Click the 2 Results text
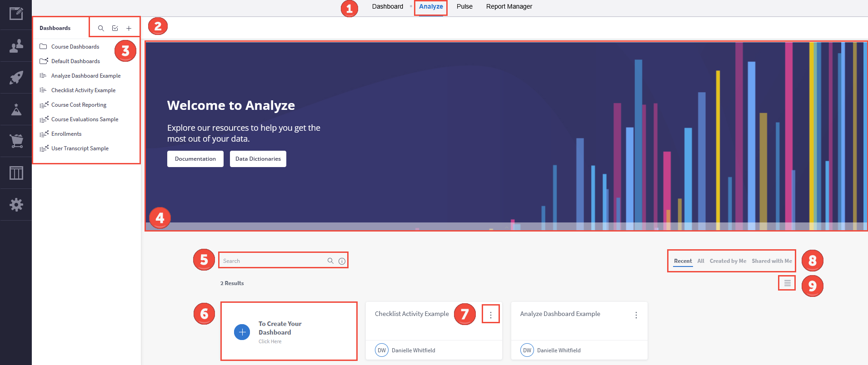The width and height of the screenshot is (868, 365). point(232,283)
